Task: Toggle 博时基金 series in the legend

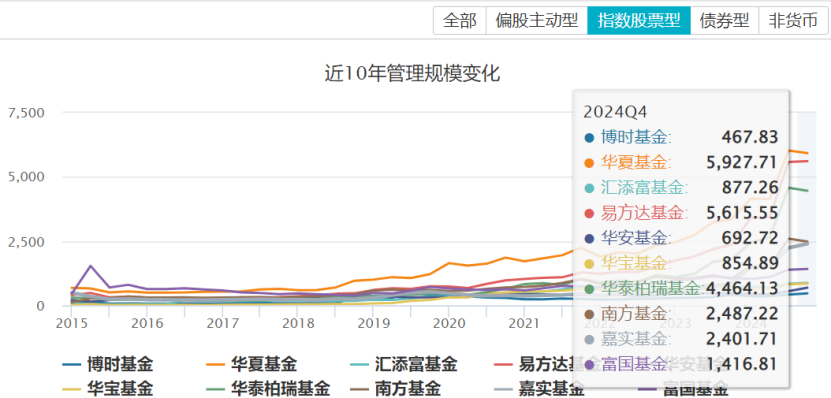Action: click(x=108, y=365)
